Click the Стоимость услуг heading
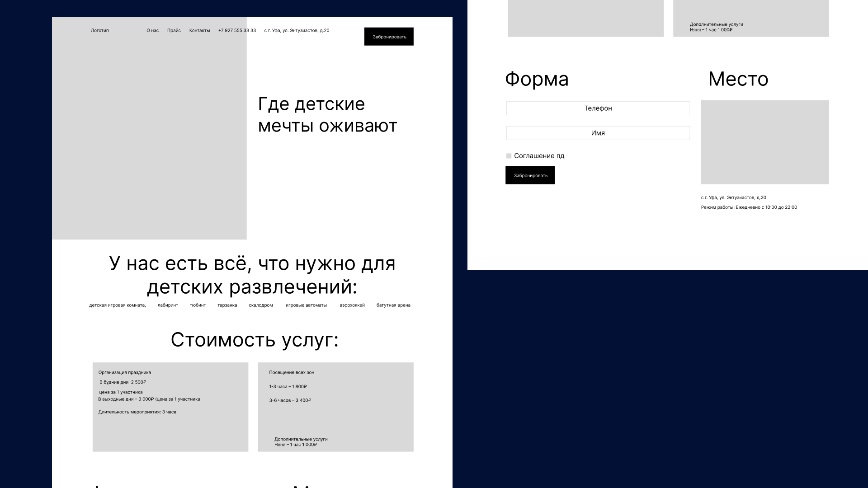Image resolution: width=868 pixels, height=488 pixels. pos(254,340)
